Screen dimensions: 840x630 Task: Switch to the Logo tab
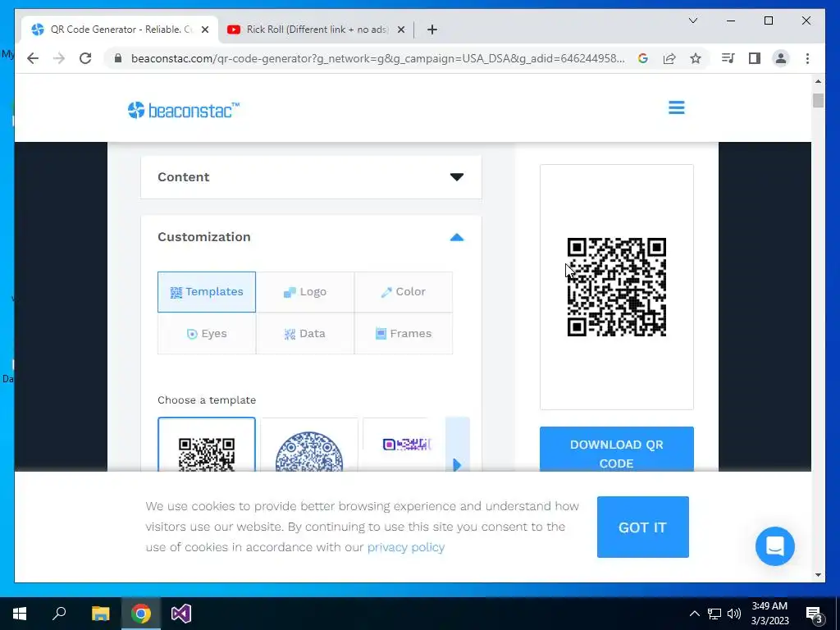305,292
